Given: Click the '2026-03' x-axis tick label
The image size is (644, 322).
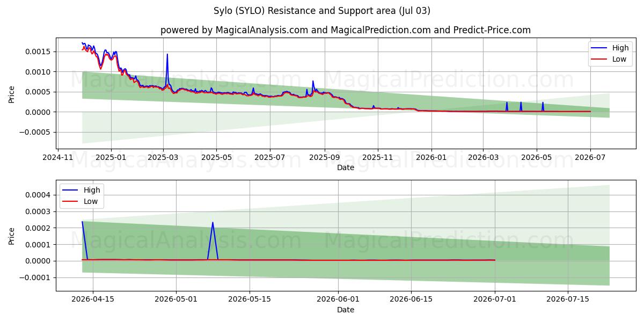Looking at the screenshot, I should pos(483,157).
